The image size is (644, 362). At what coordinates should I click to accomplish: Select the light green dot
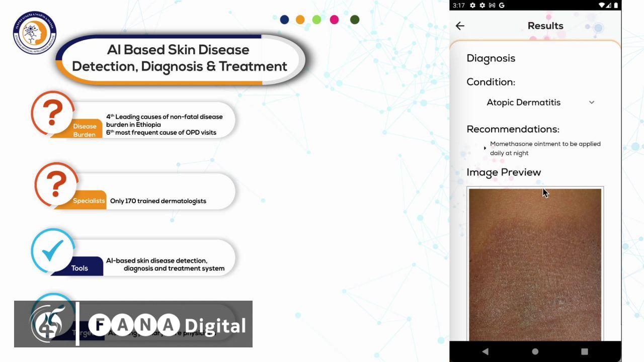pyautogui.click(x=316, y=20)
